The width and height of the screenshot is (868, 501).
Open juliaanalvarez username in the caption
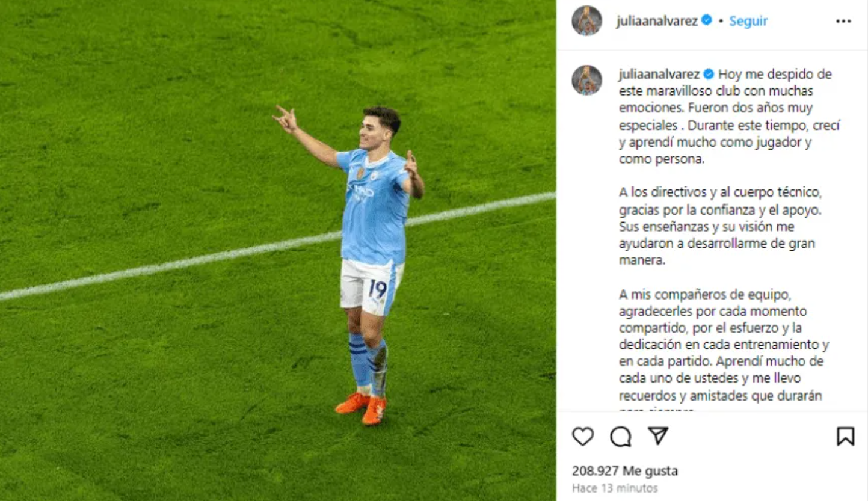[x=659, y=75]
